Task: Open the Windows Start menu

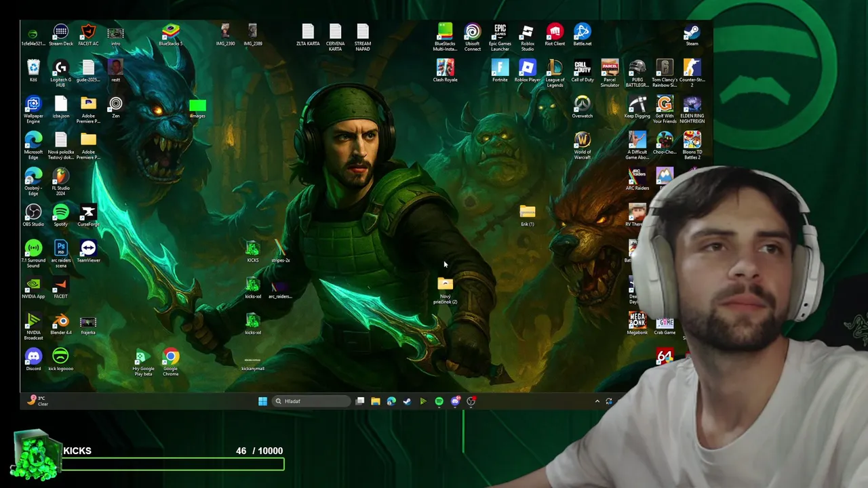Action: tap(262, 401)
